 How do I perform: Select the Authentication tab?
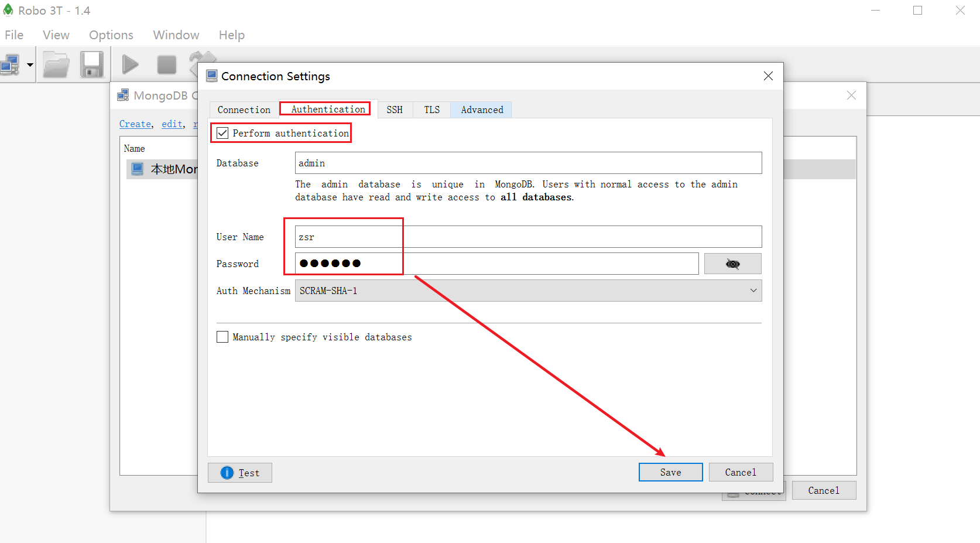[328, 109]
